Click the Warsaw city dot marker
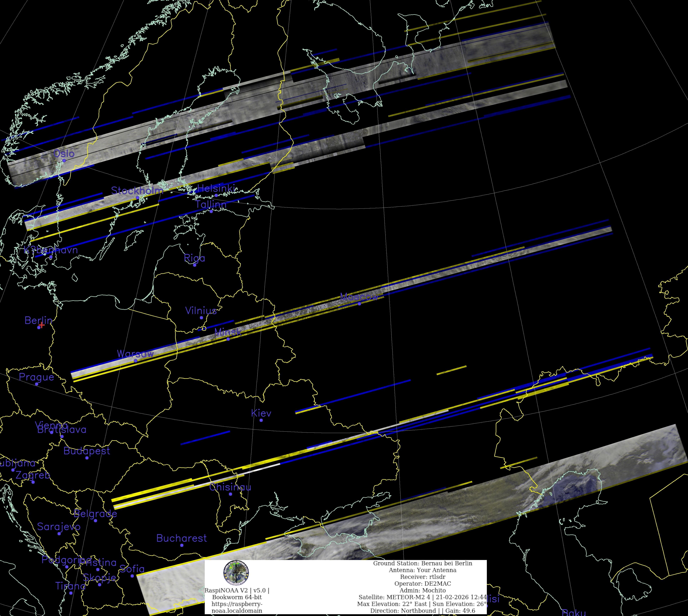Viewport: 688px width, 616px height. tap(135, 360)
